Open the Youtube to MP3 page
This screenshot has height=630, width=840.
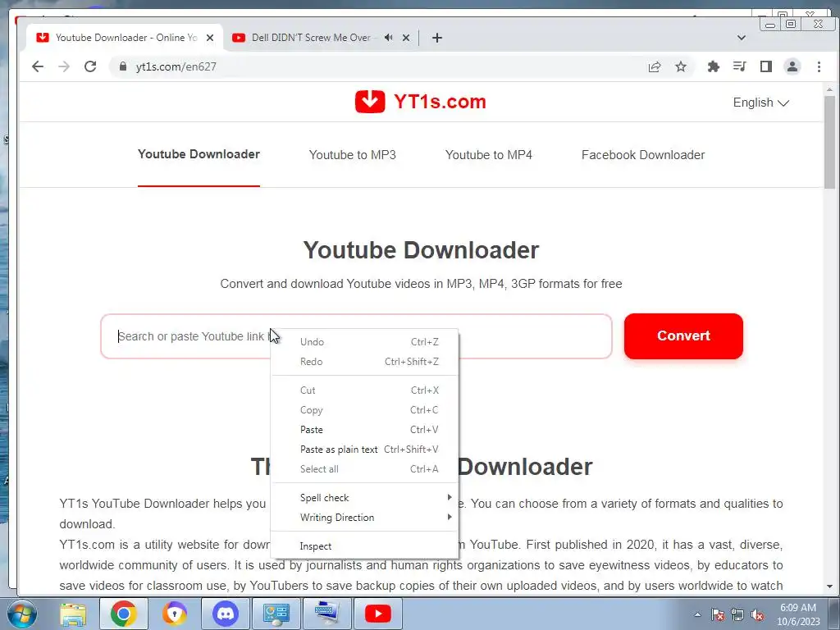[353, 155]
